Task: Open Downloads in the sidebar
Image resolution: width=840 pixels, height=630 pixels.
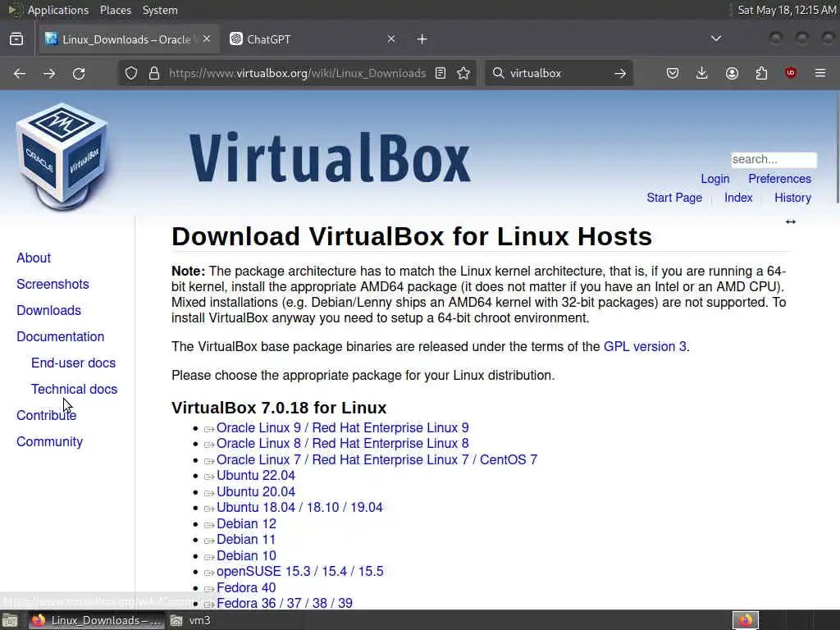Action: pyautogui.click(x=48, y=310)
